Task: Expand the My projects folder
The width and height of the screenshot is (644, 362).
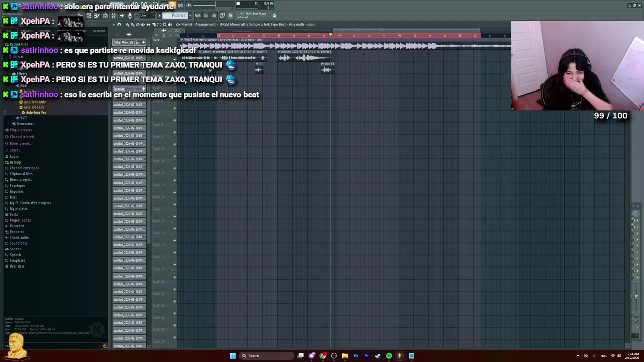Action: (x=19, y=209)
